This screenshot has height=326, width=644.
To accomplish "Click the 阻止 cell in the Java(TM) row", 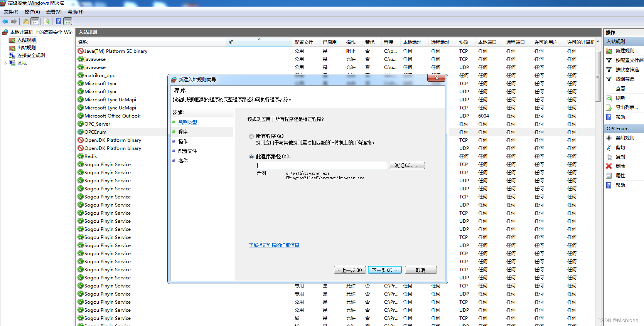I will [351, 51].
